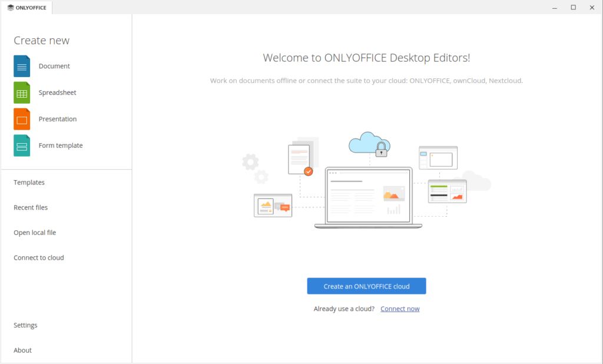Open the Templates section

(29, 183)
